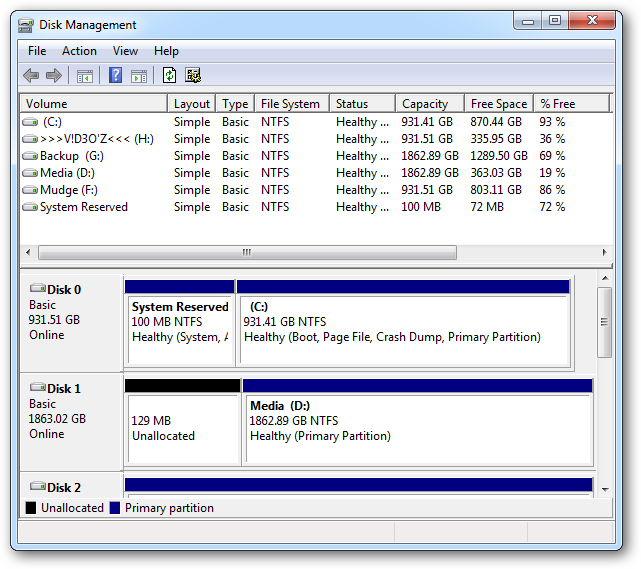Click the disk pane scroll-up arrow
This screenshot has height=569, width=641.
[605, 278]
